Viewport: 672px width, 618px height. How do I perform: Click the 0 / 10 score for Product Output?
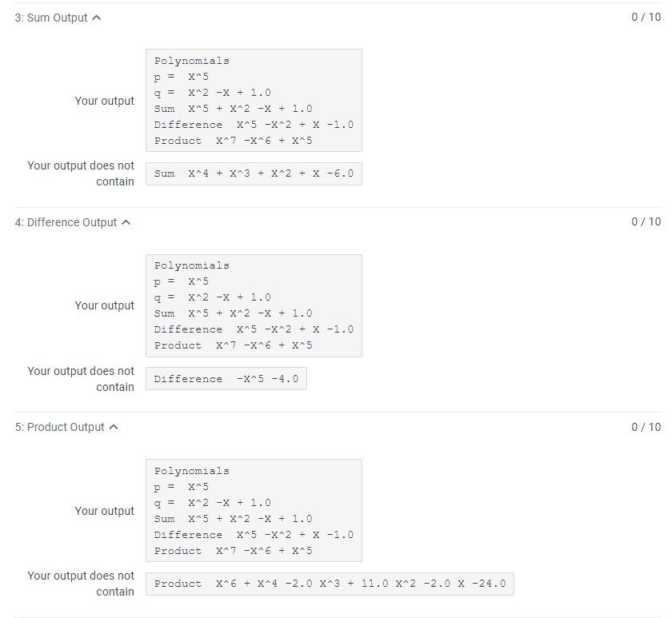click(x=646, y=427)
